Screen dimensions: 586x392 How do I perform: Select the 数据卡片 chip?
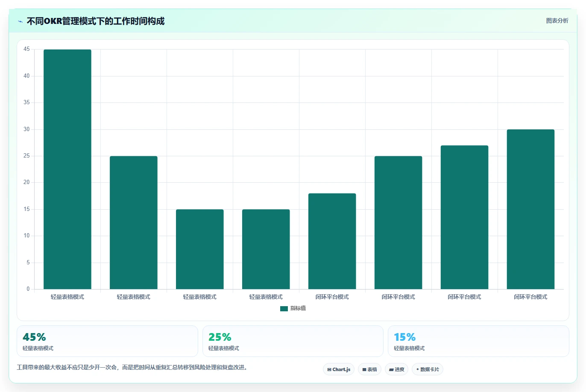coord(428,369)
